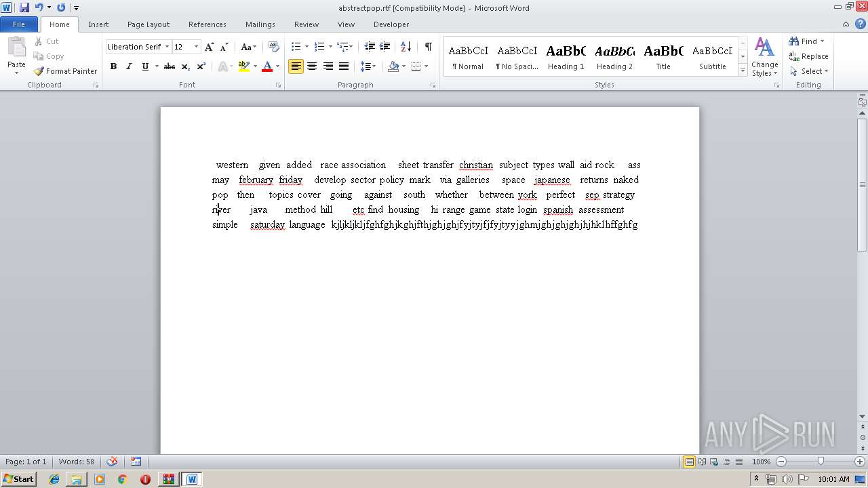The width and height of the screenshot is (868, 488).
Task: Open Text Effects options
Action: (224, 66)
